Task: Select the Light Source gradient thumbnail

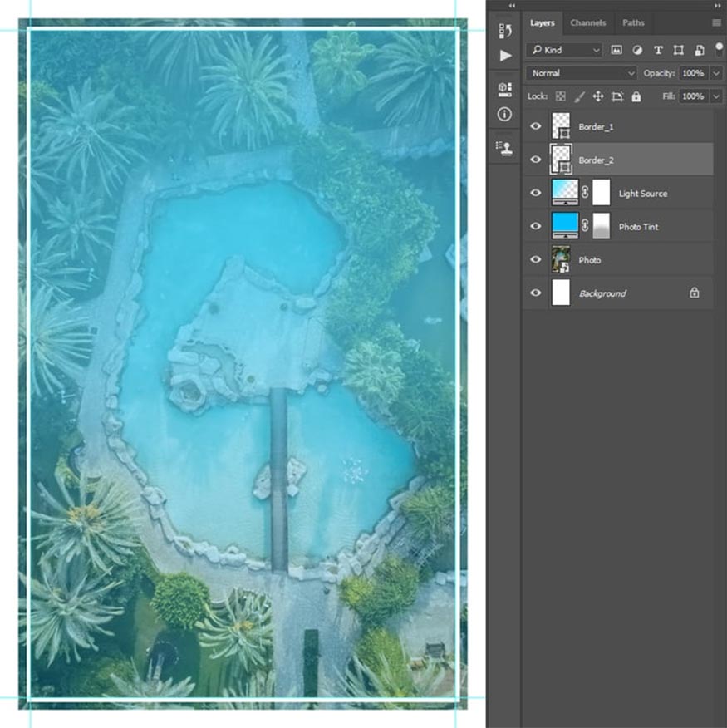Action: click(x=565, y=192)
